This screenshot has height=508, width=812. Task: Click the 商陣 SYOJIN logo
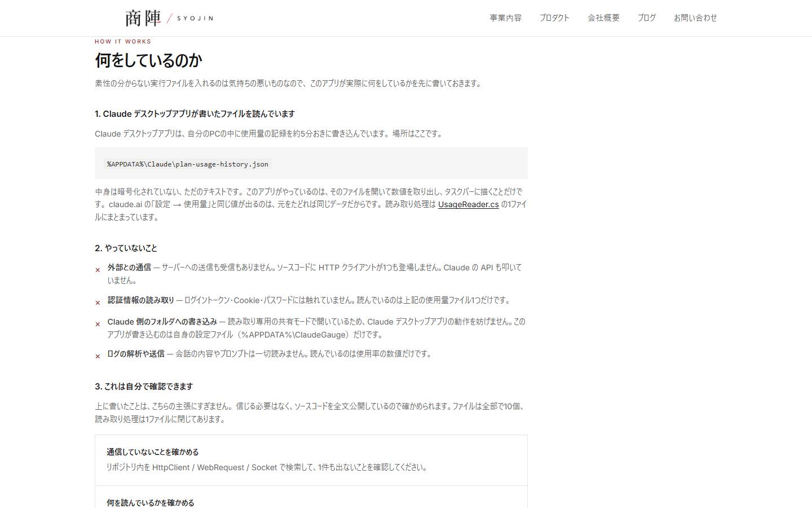pyautogui.click(x=169, y=18)
